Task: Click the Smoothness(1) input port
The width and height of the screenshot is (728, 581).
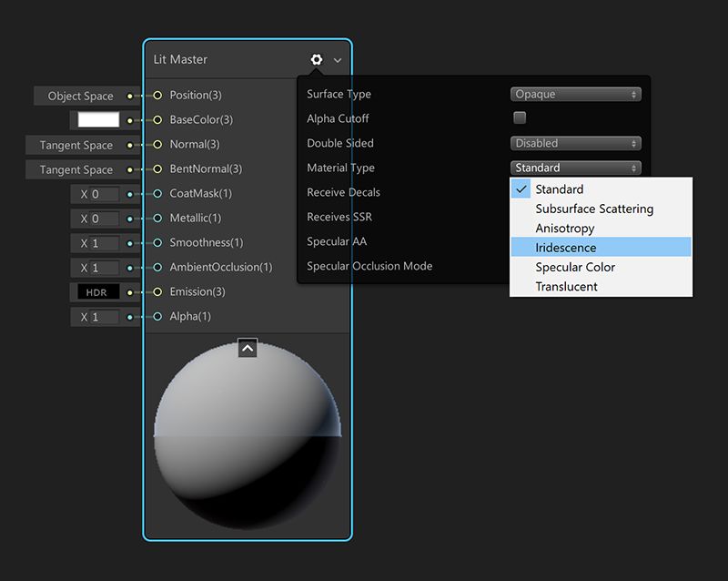Action: [x=157, y=242]
